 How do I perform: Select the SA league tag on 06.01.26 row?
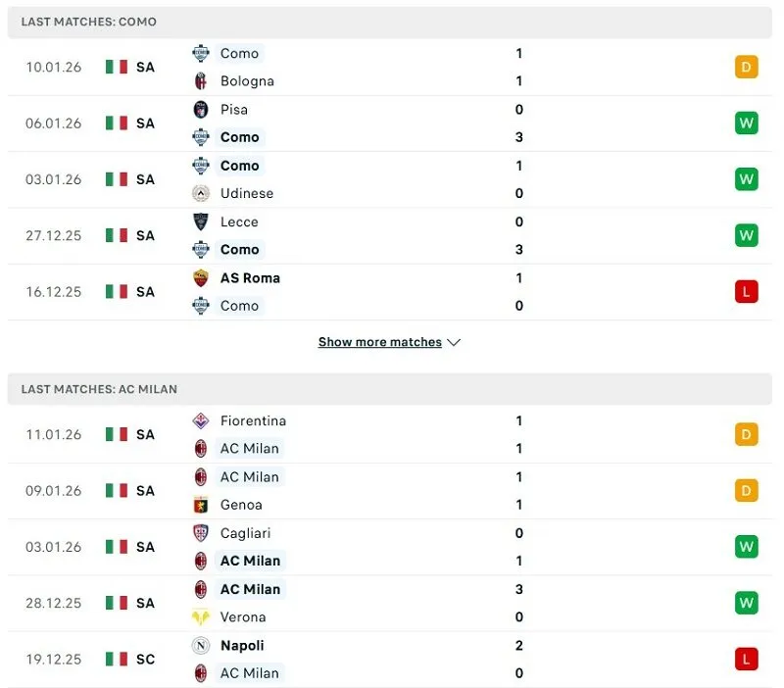click(145, 123)
